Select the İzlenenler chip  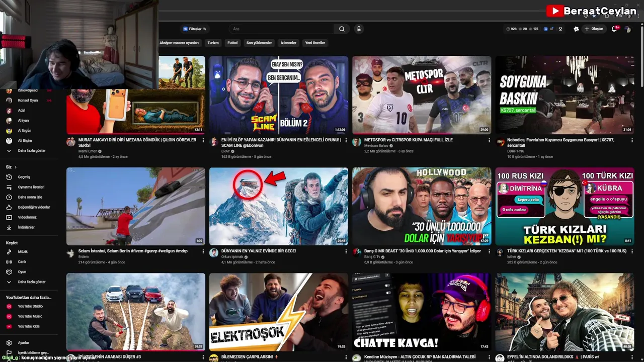[288, 43]
